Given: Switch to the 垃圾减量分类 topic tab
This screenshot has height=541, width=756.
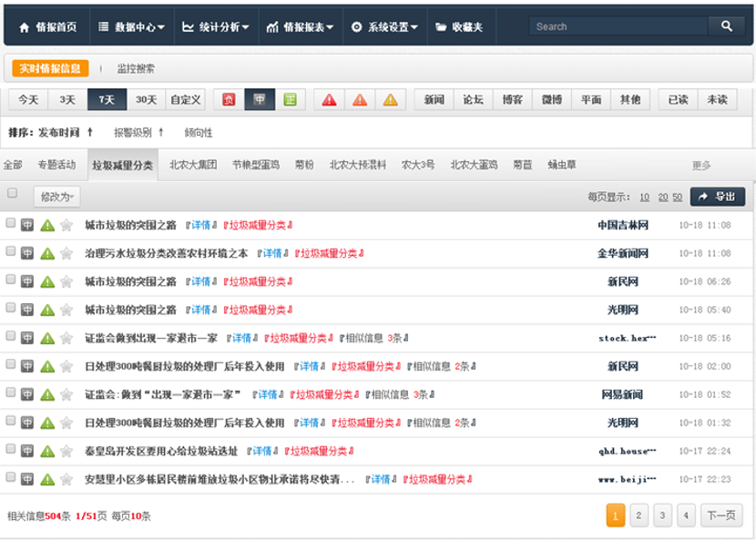Looking at the screenshot, I should (x=122, y=166).
